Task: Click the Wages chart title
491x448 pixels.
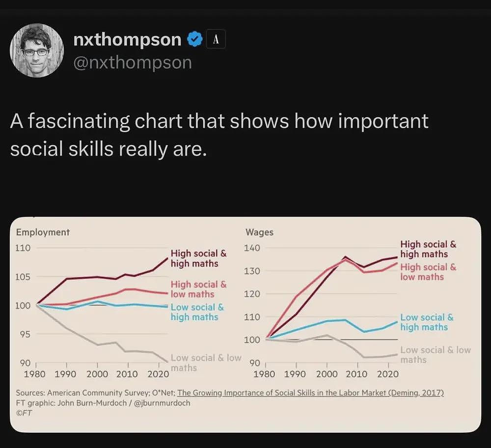Action: point(260,232)
